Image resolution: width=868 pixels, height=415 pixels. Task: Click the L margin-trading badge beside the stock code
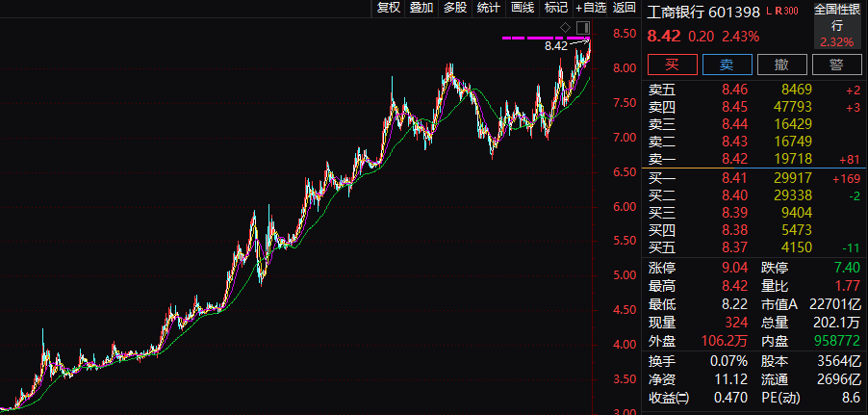tap(770, 11)
